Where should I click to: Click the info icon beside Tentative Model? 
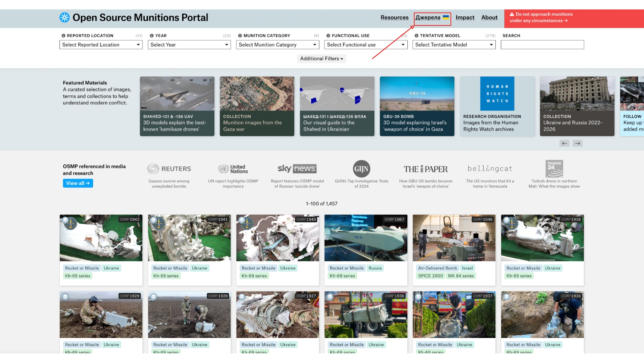tap(416, 36)
